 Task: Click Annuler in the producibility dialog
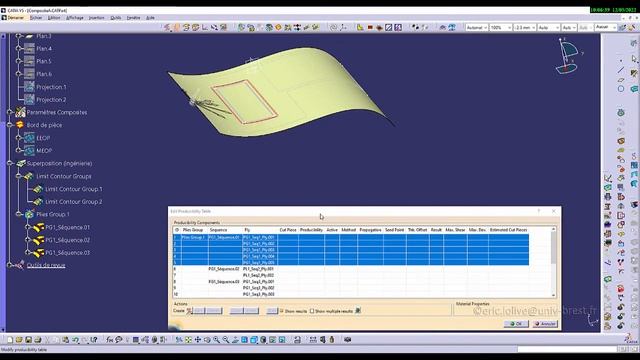click(x=545, y=324)
